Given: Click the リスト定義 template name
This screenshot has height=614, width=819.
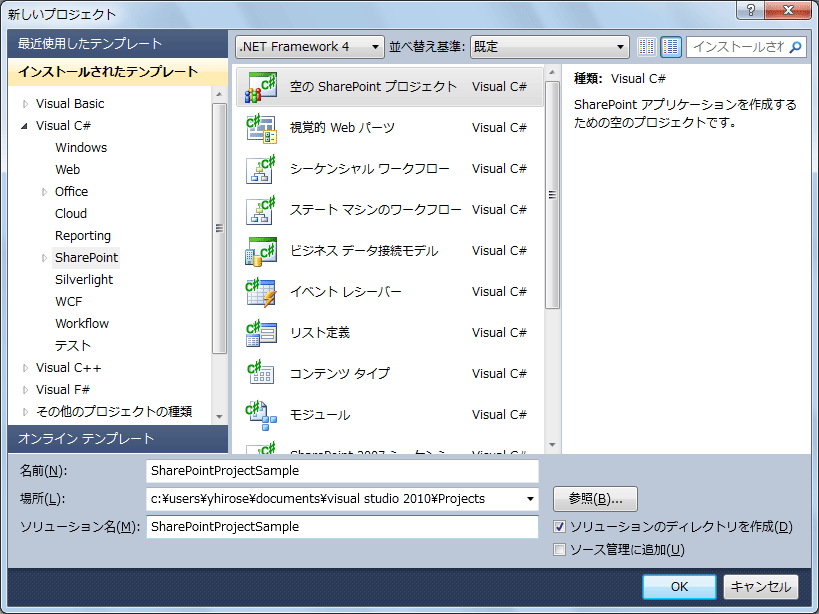Looking at the screenshot, I should [x=320, y=333].
